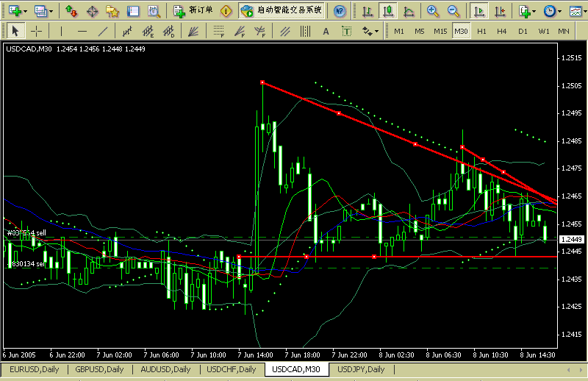Select the Fibonacci Retracement tool
The height and width of the screenshot is (381, 588).
[218, 31]
